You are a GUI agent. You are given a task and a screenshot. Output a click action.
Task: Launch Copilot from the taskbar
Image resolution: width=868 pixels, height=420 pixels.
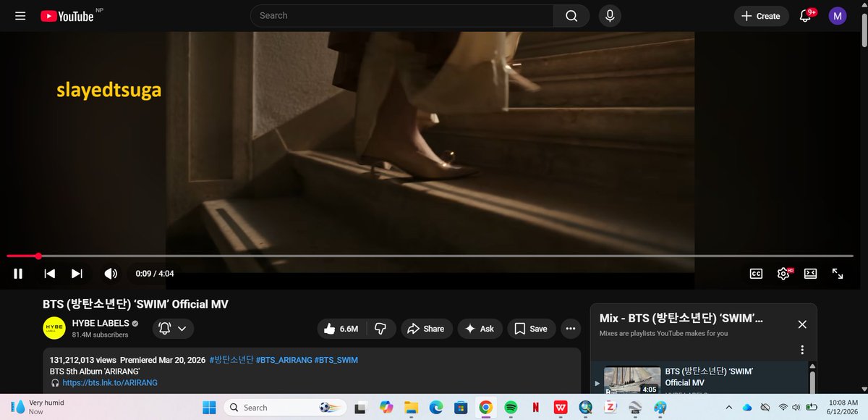click(x=386, y=408)
